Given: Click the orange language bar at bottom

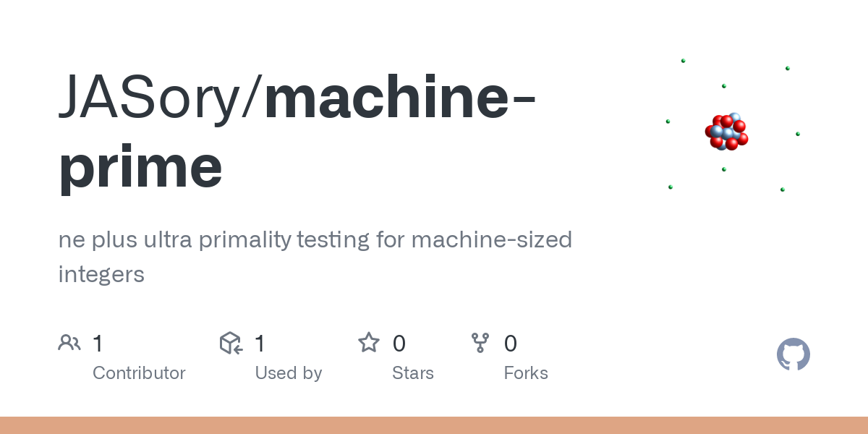Looking at the screenshot, I should 434,425.
